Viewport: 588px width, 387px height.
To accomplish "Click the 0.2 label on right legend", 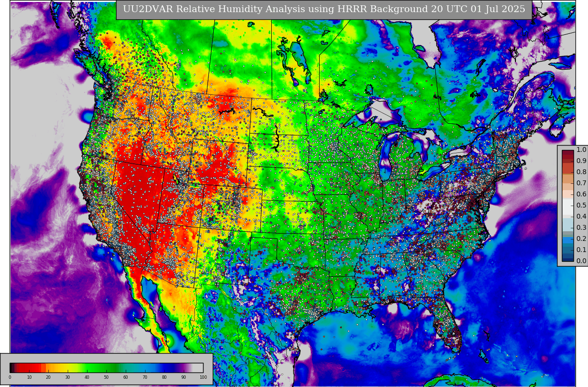I will click(581, 239).
